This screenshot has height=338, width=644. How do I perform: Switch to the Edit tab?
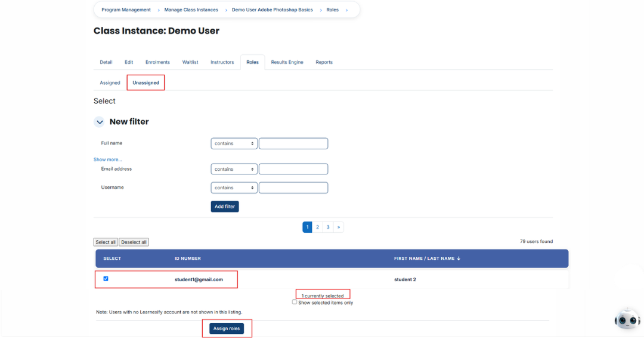coord(129,62)
